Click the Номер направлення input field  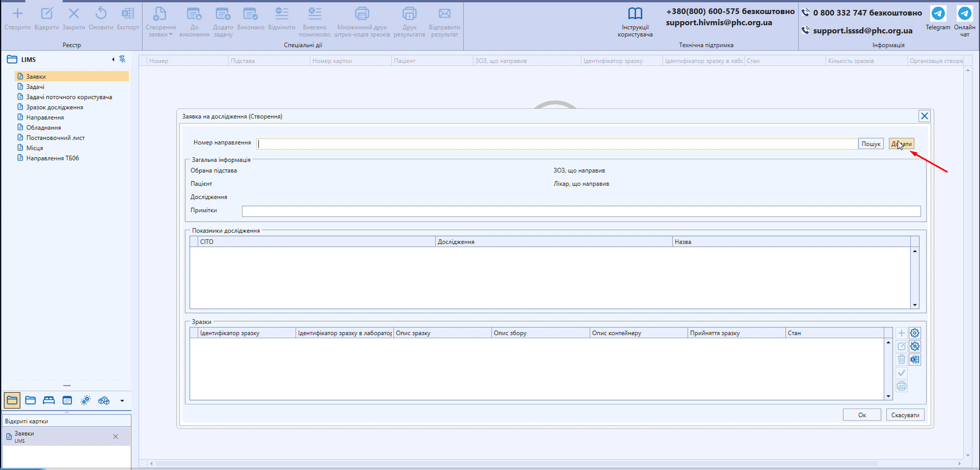coord(556,144)
